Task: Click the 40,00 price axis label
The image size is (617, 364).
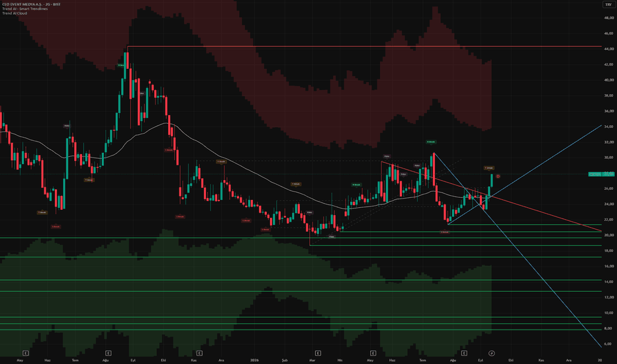Action: click(608, 80)
